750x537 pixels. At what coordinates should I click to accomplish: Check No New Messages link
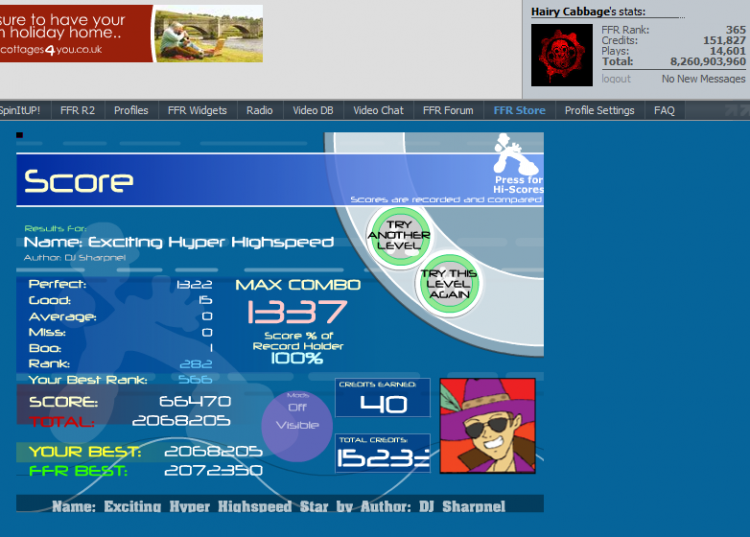703,79
